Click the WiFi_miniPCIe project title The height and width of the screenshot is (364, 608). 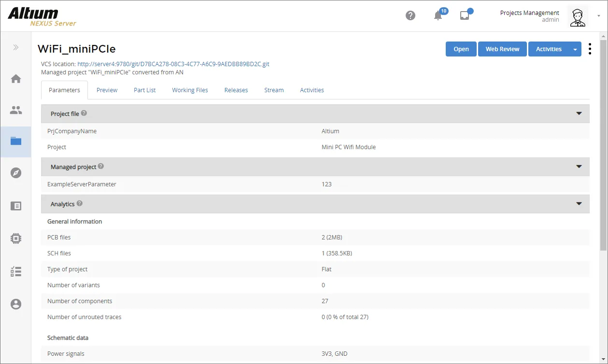tap(77, 49)
